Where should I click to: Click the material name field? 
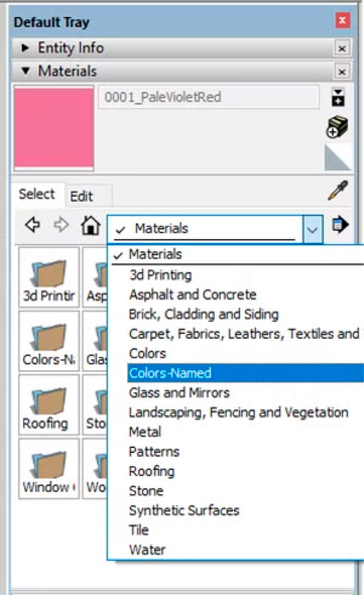(x=209, y=97)
